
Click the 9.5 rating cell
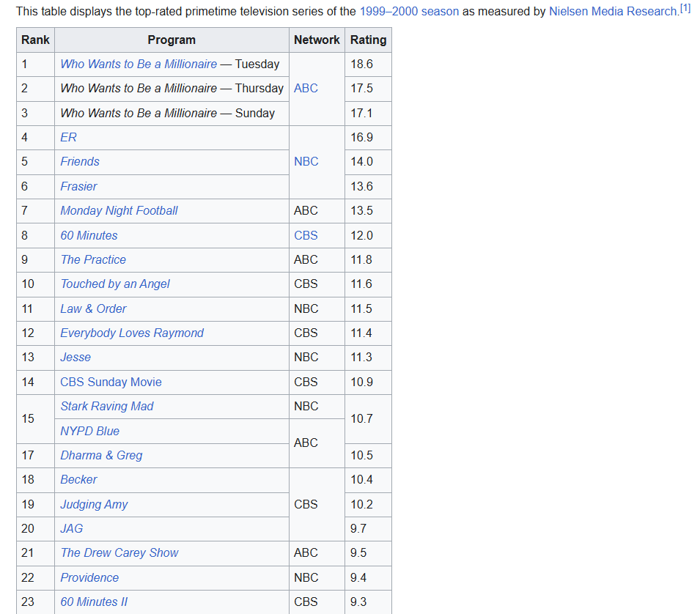click(x=368, y=552)
